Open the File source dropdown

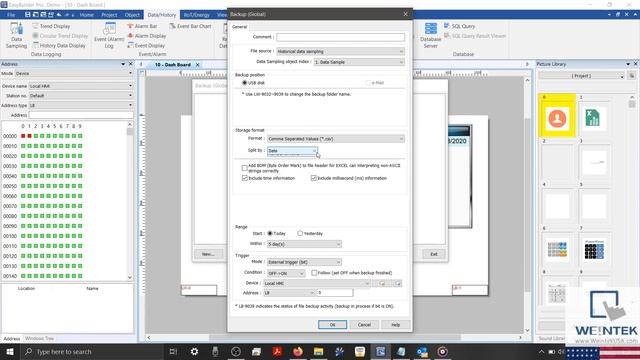tap(340, 51)
